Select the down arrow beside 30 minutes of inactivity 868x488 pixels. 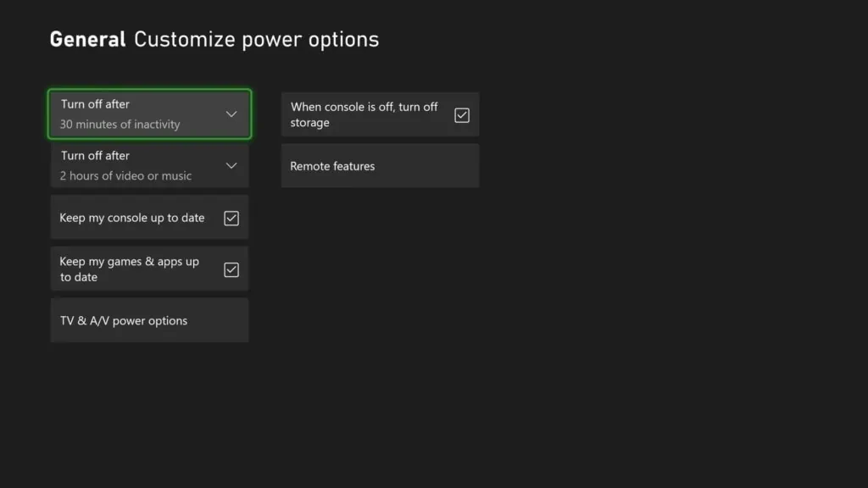coord(231,114)
